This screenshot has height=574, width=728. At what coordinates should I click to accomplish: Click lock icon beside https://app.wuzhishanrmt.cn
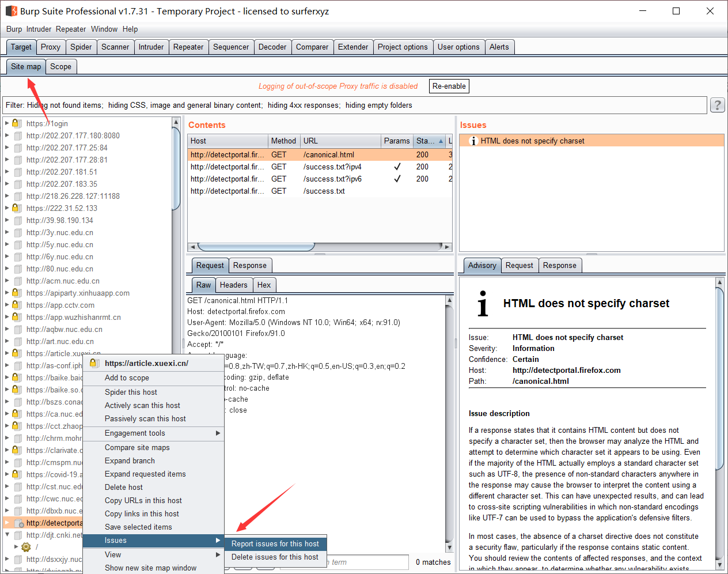[x=17, y=317]
